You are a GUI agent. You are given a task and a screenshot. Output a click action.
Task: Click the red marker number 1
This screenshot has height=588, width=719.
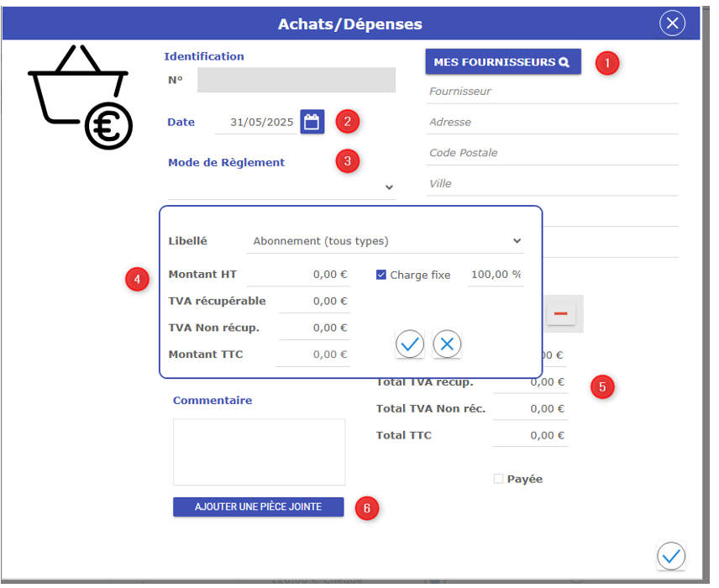click(x=606, y=63)
